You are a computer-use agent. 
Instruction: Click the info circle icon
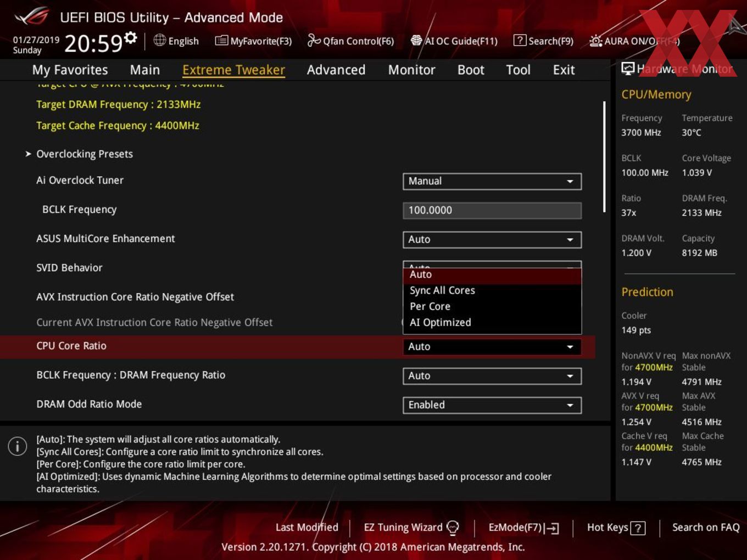[x=18, y=446]
